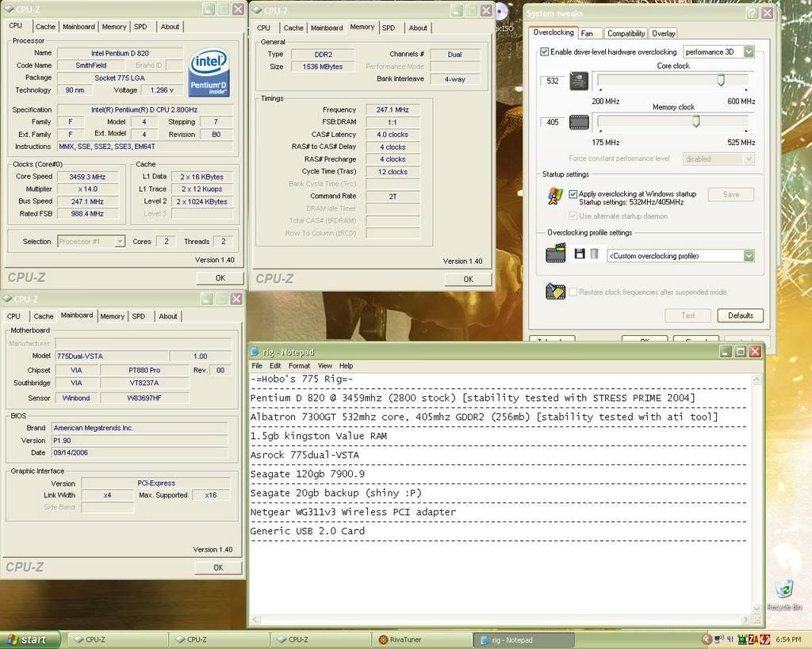Open the Windows start menu
812x649 pixels.
point(30,639)
